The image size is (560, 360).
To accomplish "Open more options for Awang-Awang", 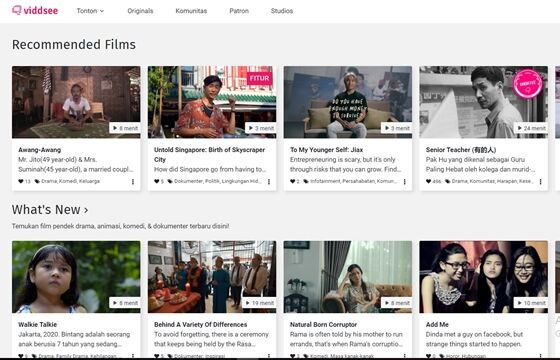I will coord(133,182).
